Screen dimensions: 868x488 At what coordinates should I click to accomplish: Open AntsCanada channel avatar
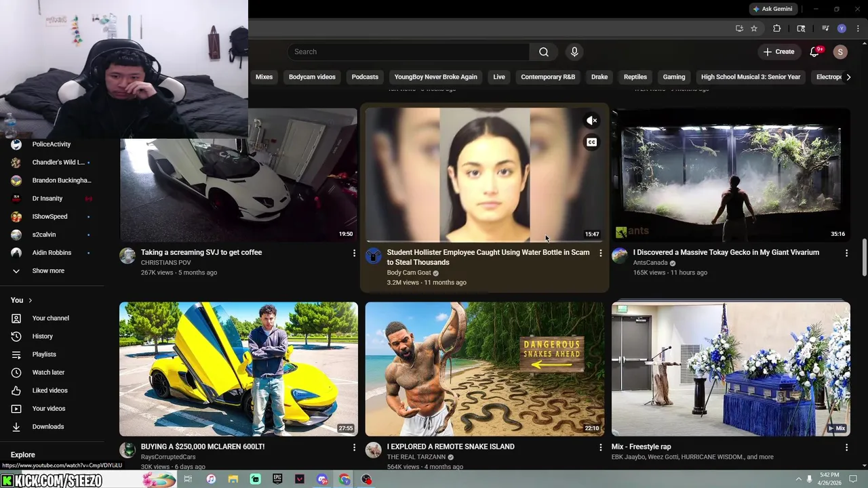click(x=619, y=256)
